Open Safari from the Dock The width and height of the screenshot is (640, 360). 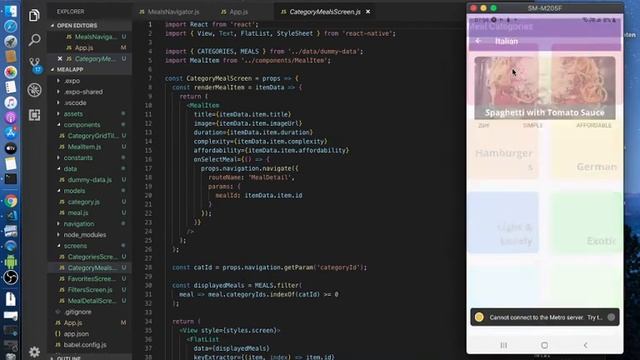tap(11, 27)
